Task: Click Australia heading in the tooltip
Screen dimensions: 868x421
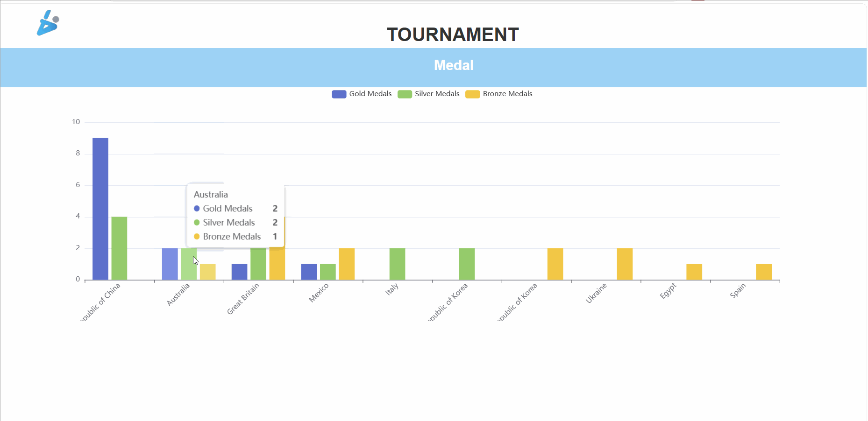Action: [211, 195]
